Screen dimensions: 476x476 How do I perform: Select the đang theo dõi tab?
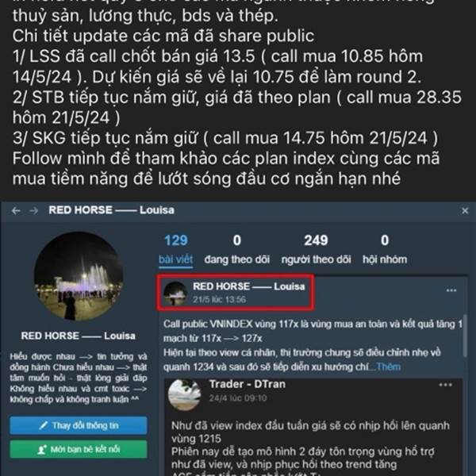236,249
